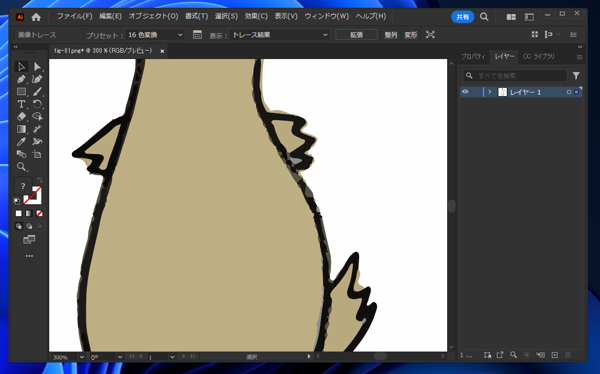The width and height of the screenshot is (600, 374).
Task: Select the Zoom tool in toolbar
Action: coord(21,167)
